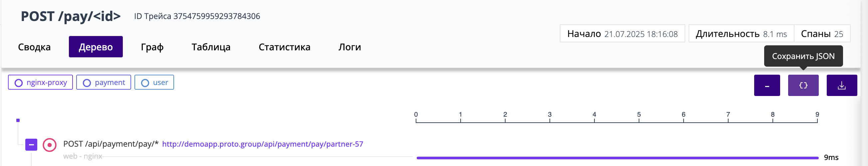This screenshot has width=868, height=166.
Task: Select the Дерево tab
Action: coord(96,47)
